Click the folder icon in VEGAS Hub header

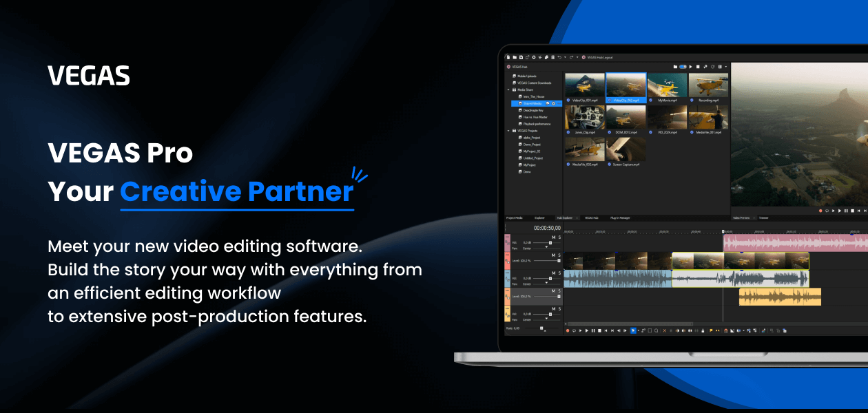[x=676, y=67]
